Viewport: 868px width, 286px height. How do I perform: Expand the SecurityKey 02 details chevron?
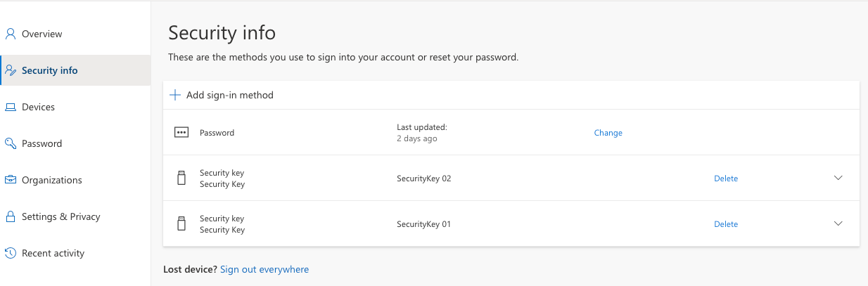click(x=838, y=178)
